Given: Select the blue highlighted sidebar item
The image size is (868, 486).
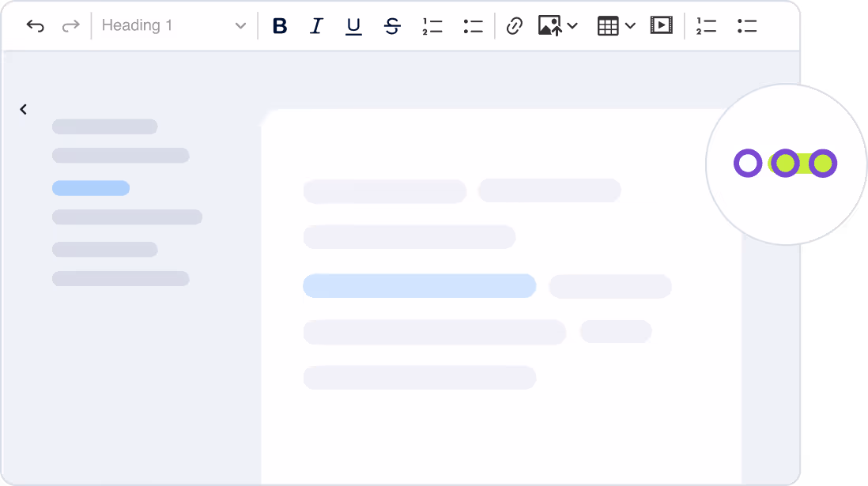Looking at the screenshot, I should [x=91, y=188].
